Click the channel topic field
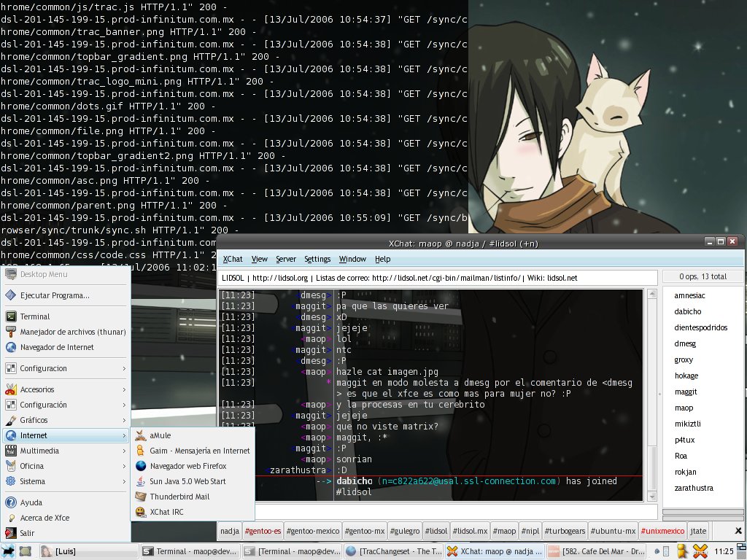Screen dimensions: 747x560 coord(438,278)
